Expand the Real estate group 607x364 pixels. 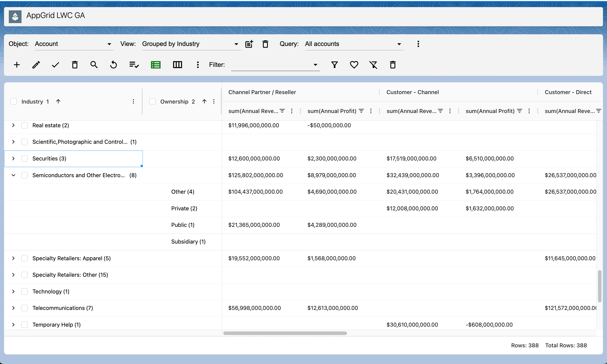click(13, 125)
